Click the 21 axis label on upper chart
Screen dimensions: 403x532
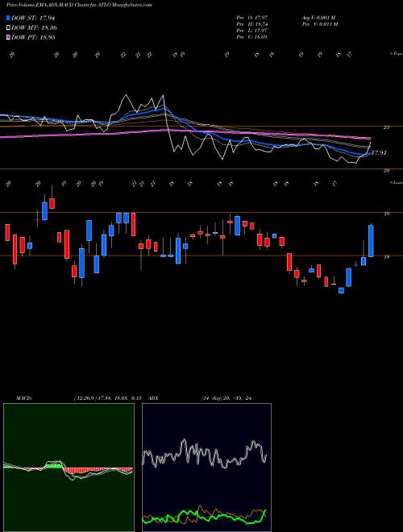click(x=386, y=127)
